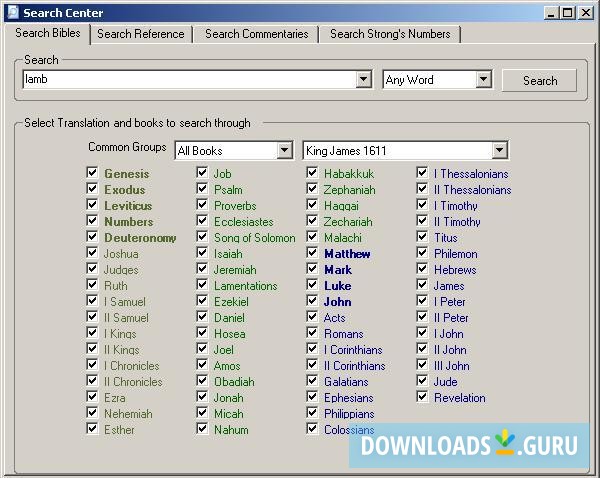
Task: Toggle the Jonah checkbox
Action: [x=202, y=397]
